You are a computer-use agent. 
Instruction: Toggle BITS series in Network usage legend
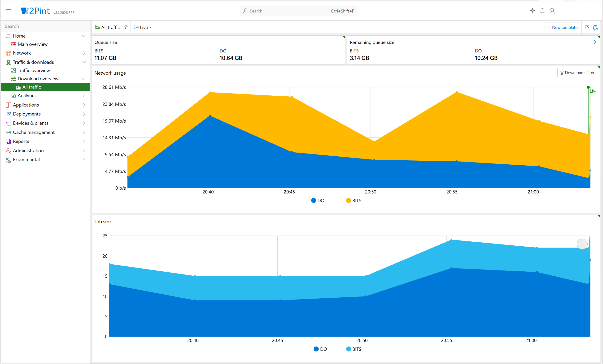(354, 201)
